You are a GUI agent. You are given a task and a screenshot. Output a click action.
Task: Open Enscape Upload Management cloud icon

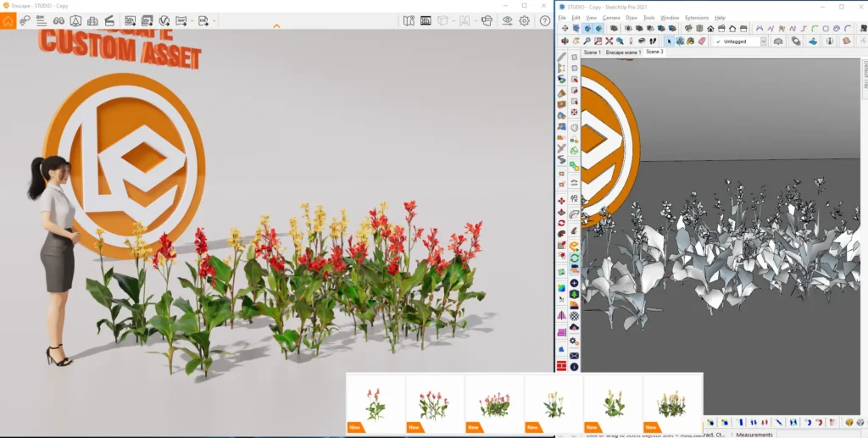tap(574, 327)
